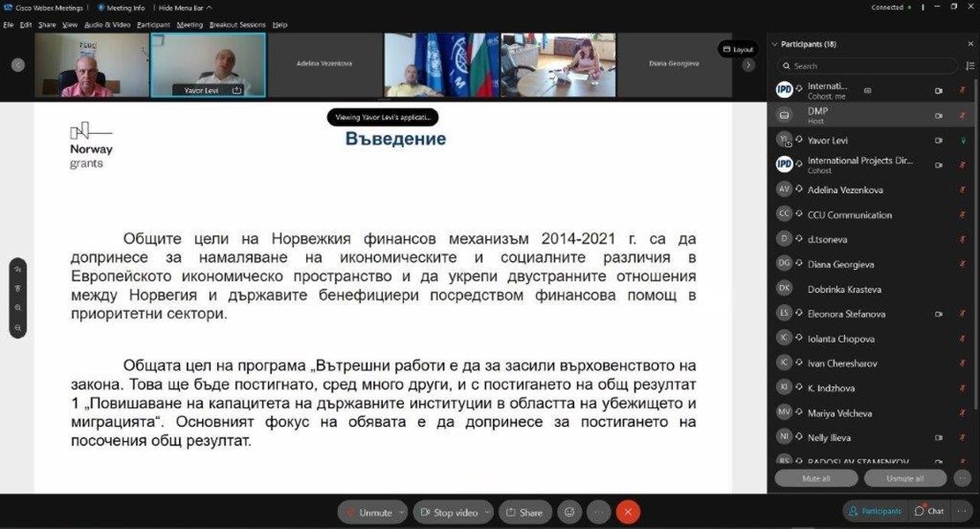Click audio-status icon beside Diana Georgieva in list
Screen dimensions: 980x529
(799, 264)
